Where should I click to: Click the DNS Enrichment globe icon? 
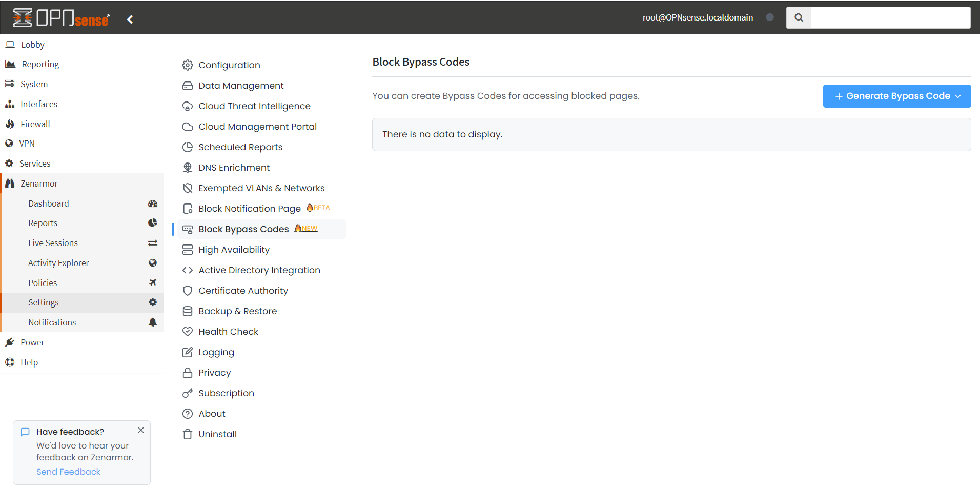point(188,168)
